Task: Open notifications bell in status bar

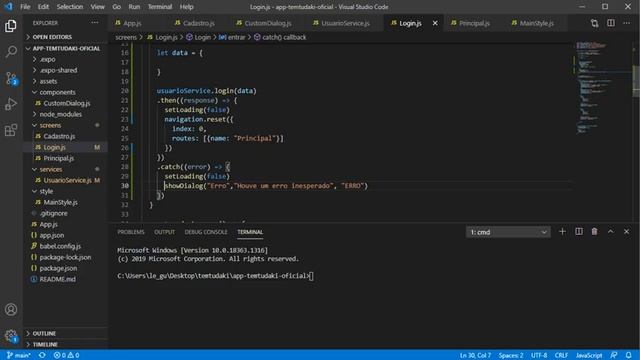Action: point(629,355)
